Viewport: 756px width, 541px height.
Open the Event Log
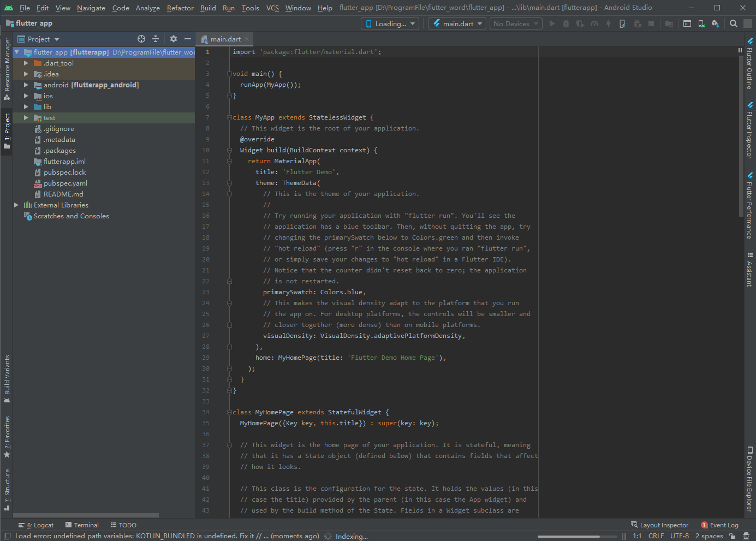(x=719, y=525)
